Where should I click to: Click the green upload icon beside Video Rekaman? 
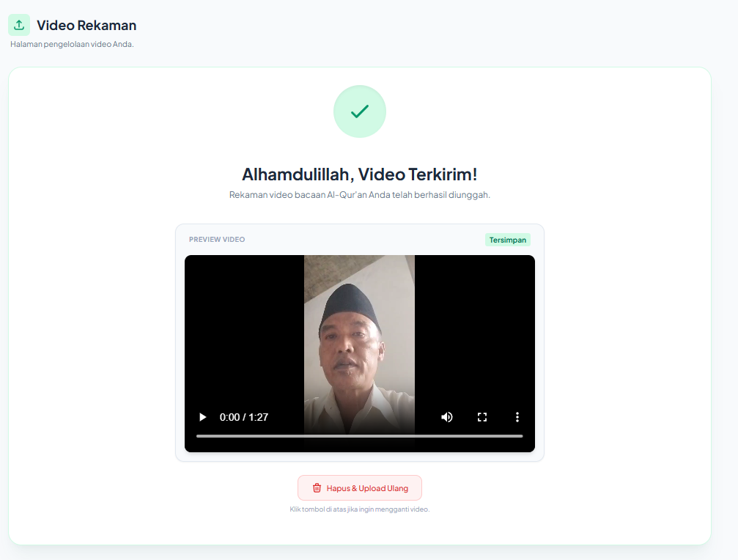pos(19,25)
